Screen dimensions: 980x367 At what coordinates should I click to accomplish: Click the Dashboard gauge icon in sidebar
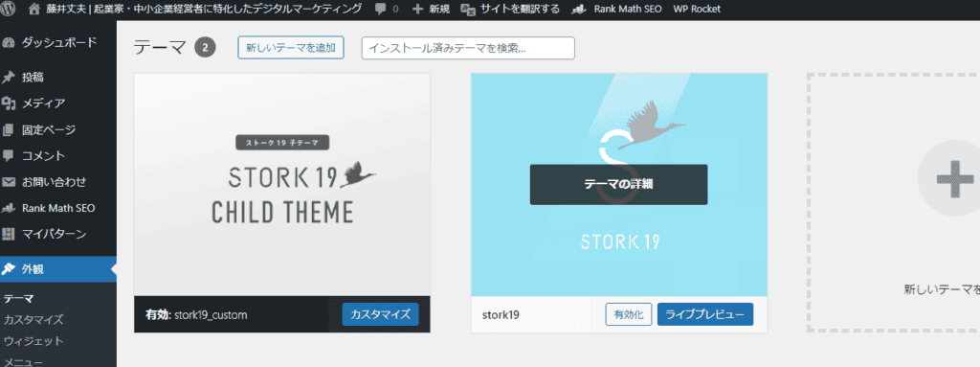9,43
